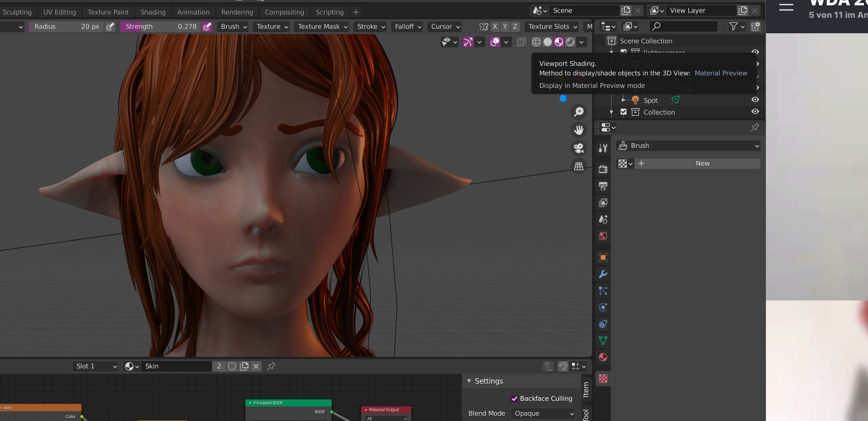
Task: Enable the Y symmetry axis toggle
Action: coord(504,26)
